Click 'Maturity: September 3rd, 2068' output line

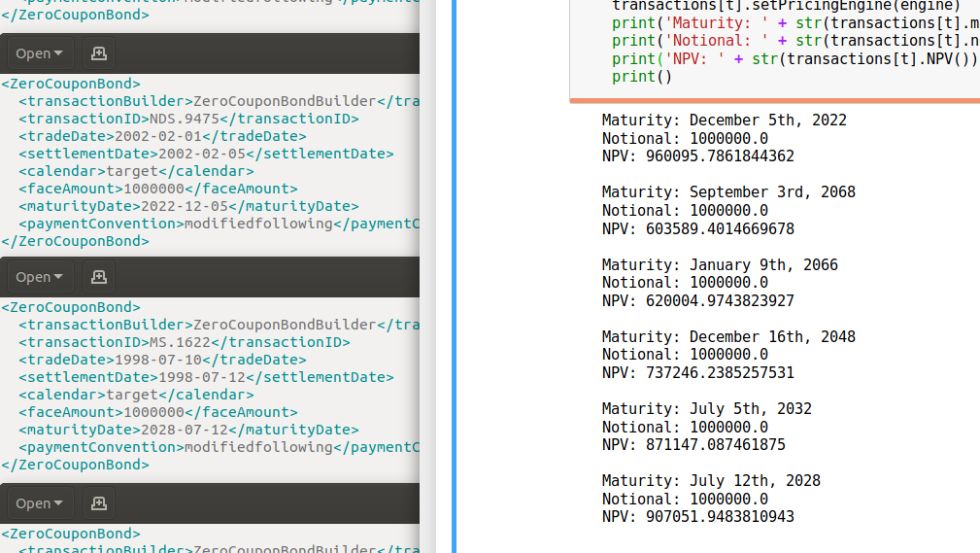tap(728, 192)
